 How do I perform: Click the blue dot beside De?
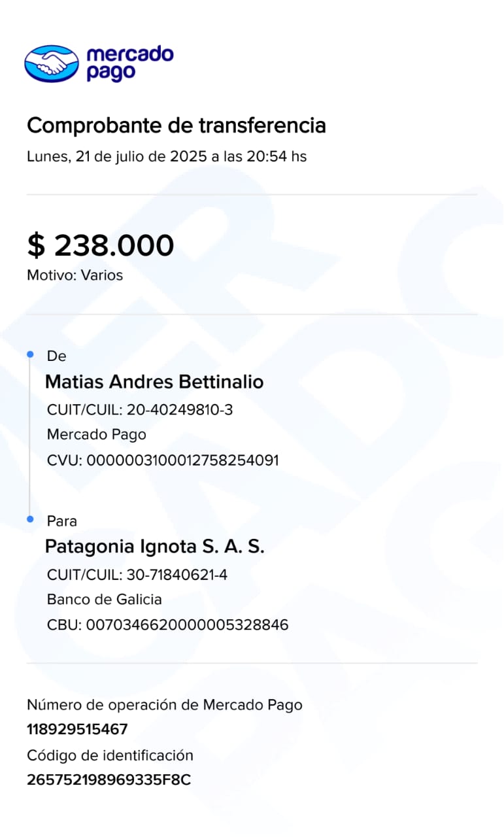coord(30,354)
